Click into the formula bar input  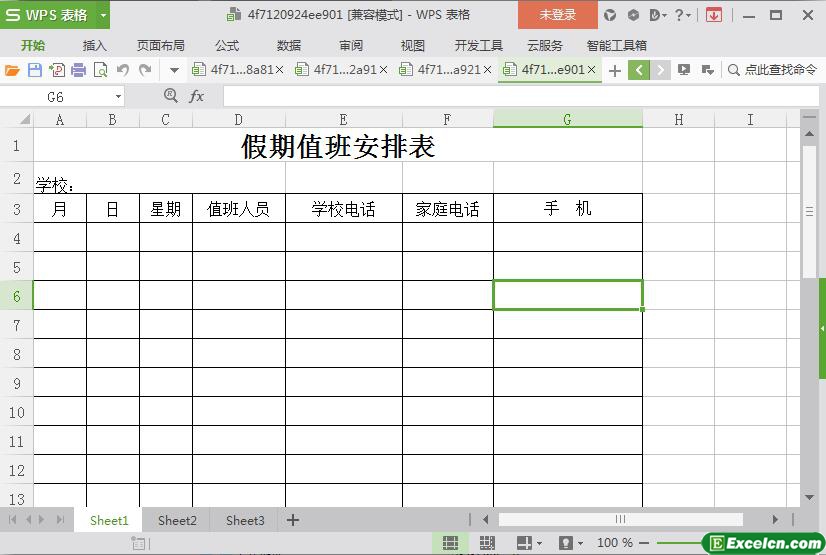click(521, 96)
